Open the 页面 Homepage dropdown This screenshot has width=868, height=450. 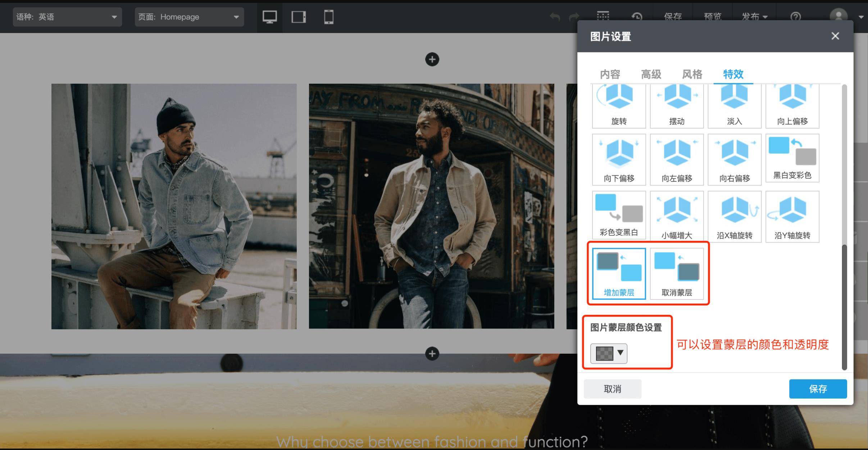pyautogui.click(x=189, y=17)
